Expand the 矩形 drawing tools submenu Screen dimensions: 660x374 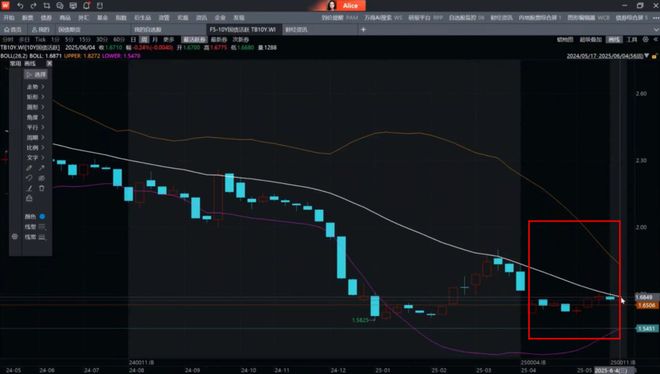click(35, 97)
